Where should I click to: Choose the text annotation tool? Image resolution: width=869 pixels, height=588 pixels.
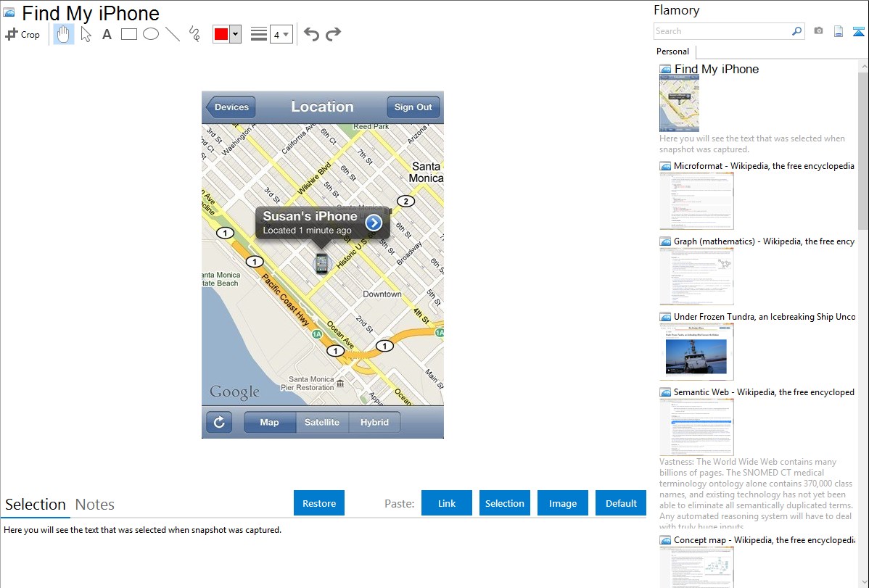107,34
